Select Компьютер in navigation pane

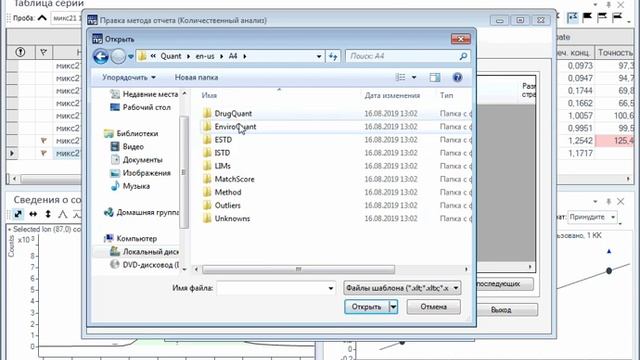click(131, 238)
